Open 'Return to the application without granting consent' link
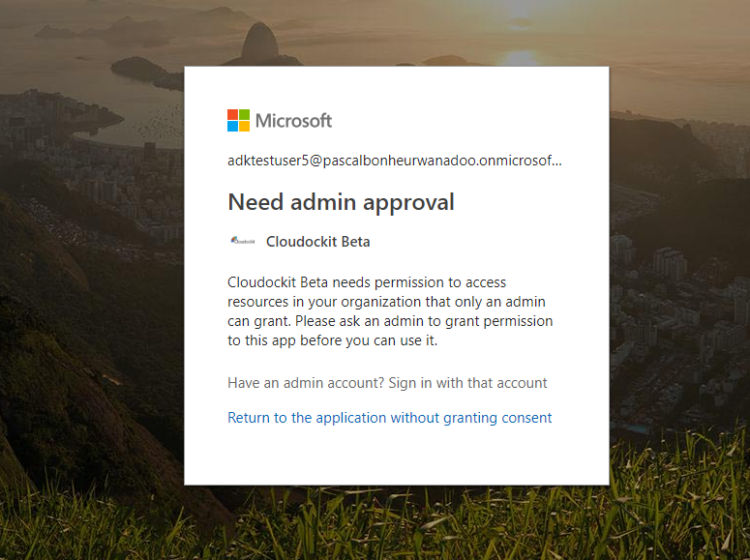This screenshot has width=750, height=560. [389, 418]
